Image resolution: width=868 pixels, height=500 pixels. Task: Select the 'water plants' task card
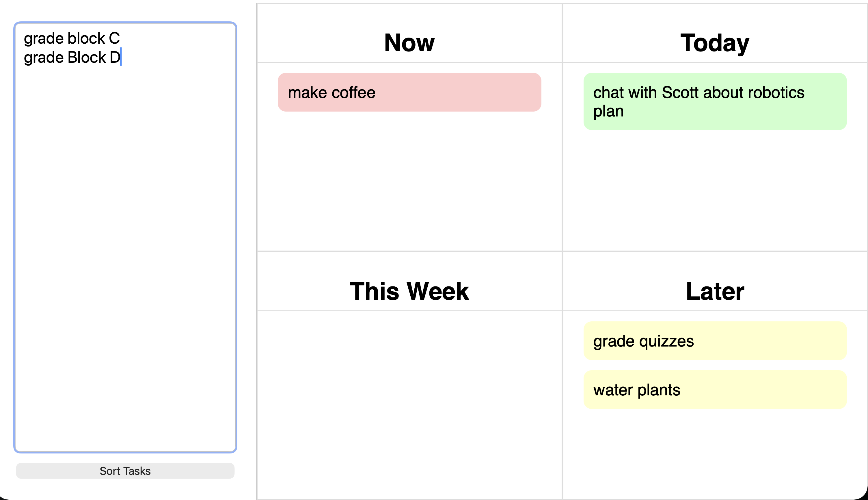[x=715, y=390]
